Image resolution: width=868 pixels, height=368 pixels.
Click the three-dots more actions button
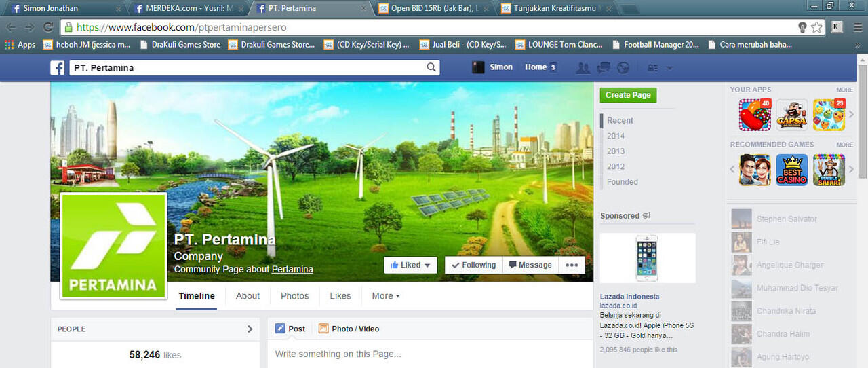tap(571, 265)
